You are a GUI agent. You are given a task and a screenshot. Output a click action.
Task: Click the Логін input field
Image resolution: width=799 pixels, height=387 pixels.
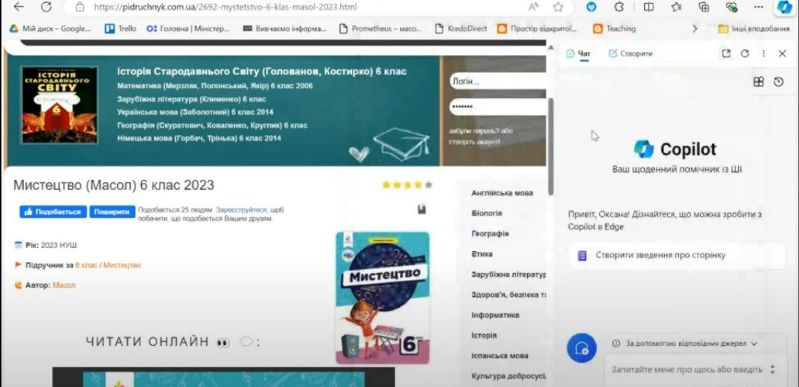click(x=498, y=82)
